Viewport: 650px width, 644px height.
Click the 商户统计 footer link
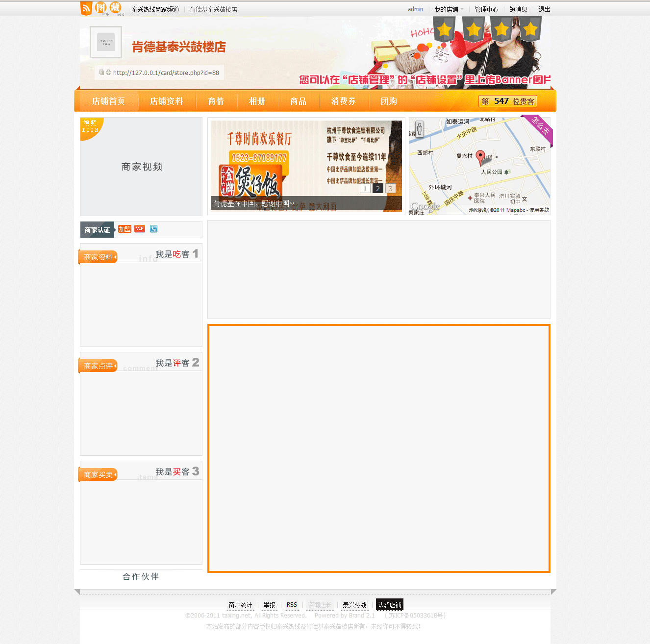pyautogui.click(x=240, y=605)
